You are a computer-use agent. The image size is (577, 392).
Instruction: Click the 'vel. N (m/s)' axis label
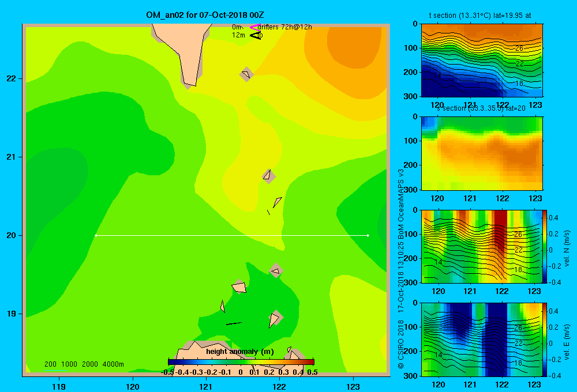pos(567,248)
